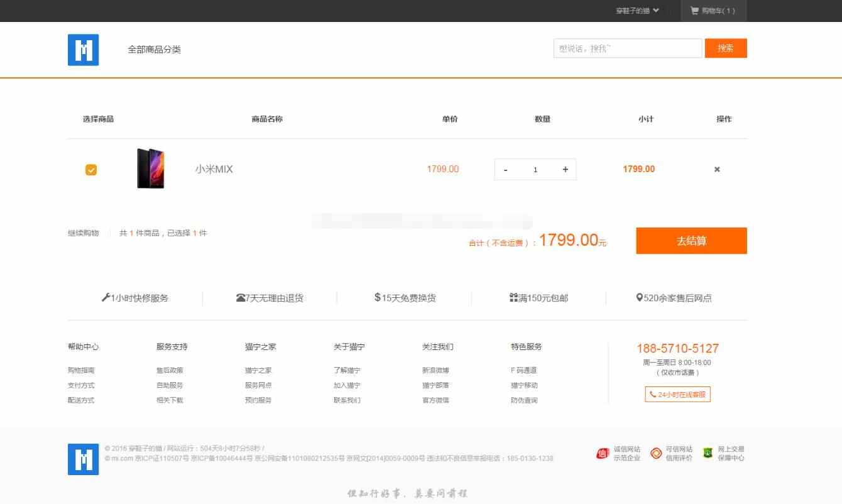
Task: Click the 数量 column header
Action: [x=542, y=119]
